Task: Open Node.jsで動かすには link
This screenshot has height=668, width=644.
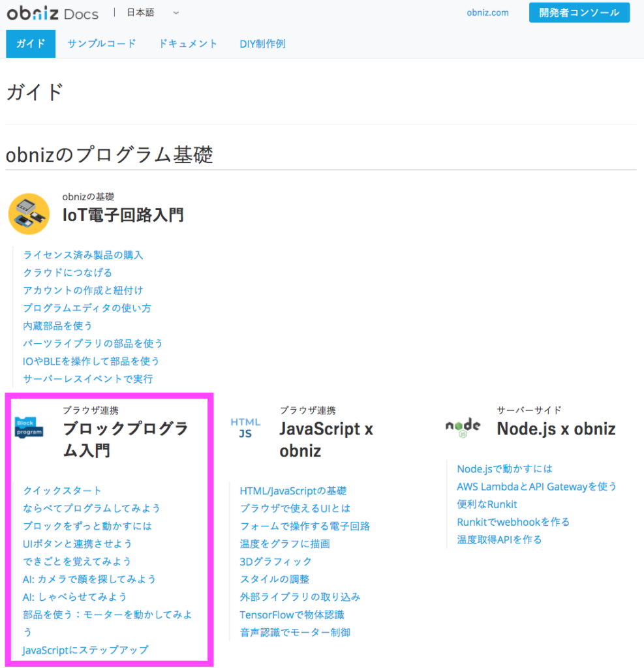Action: tap(504, 469)
